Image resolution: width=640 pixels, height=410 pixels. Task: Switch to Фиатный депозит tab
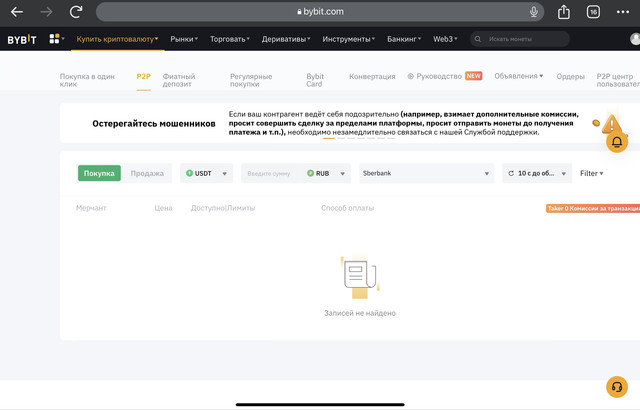point(179,80)
